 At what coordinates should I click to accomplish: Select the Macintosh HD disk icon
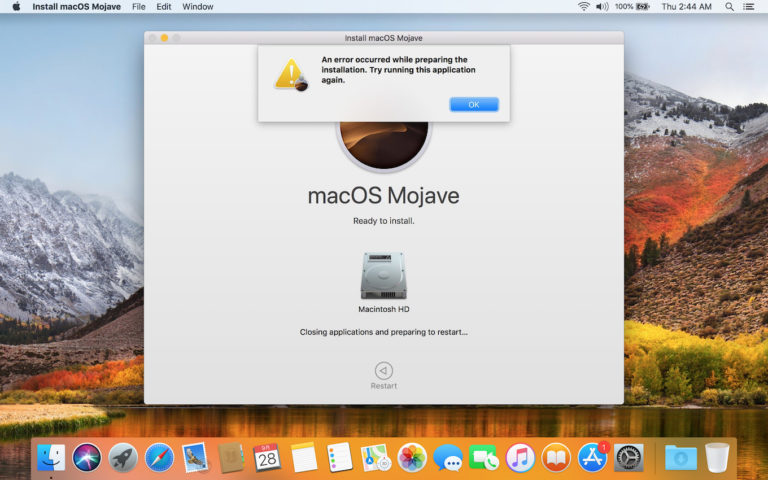click(383, 276)
